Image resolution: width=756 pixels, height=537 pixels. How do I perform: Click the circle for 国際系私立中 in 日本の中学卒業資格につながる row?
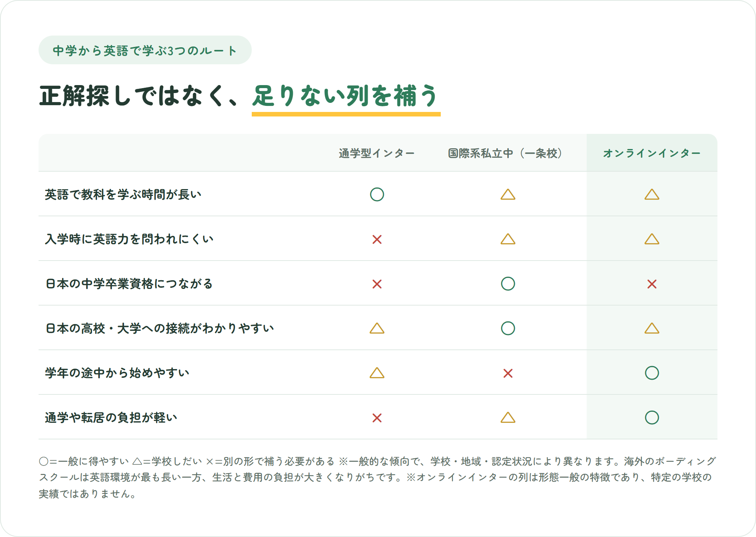[508, 284]
